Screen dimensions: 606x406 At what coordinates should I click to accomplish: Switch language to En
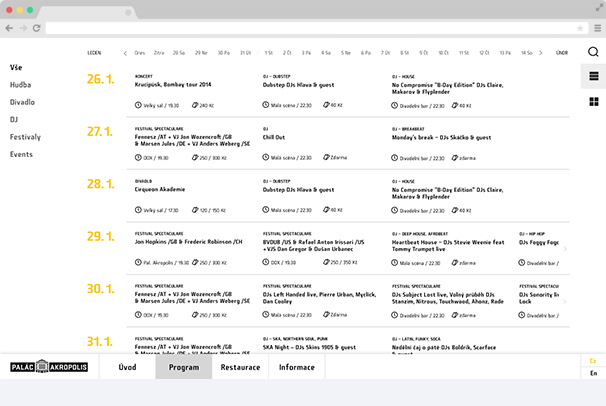coord(593,373)
